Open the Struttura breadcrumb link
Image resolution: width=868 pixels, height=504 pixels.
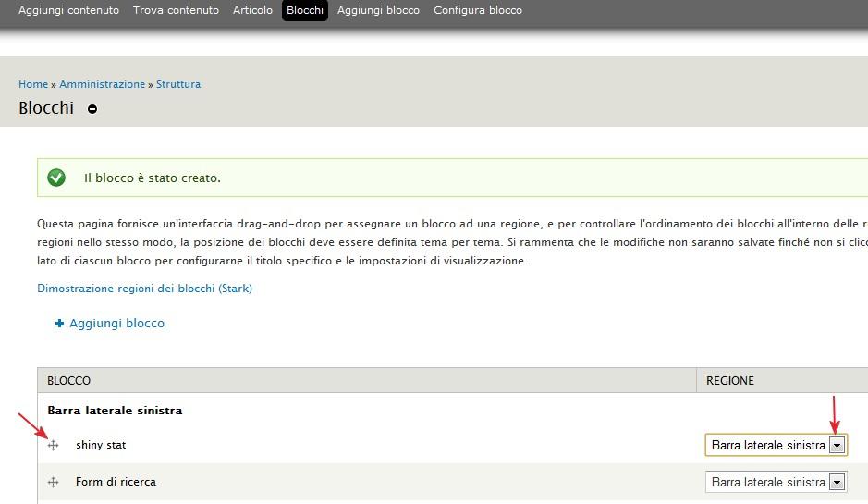pos(178,84)
